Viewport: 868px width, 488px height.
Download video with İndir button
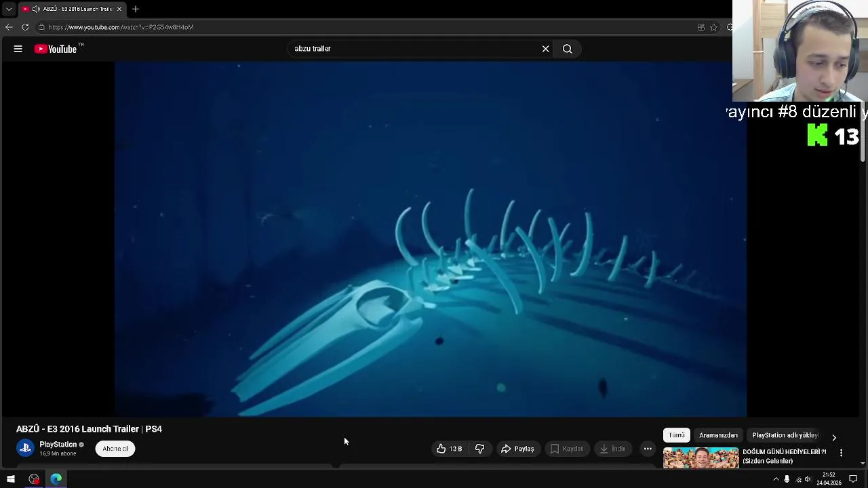[612, 449]
